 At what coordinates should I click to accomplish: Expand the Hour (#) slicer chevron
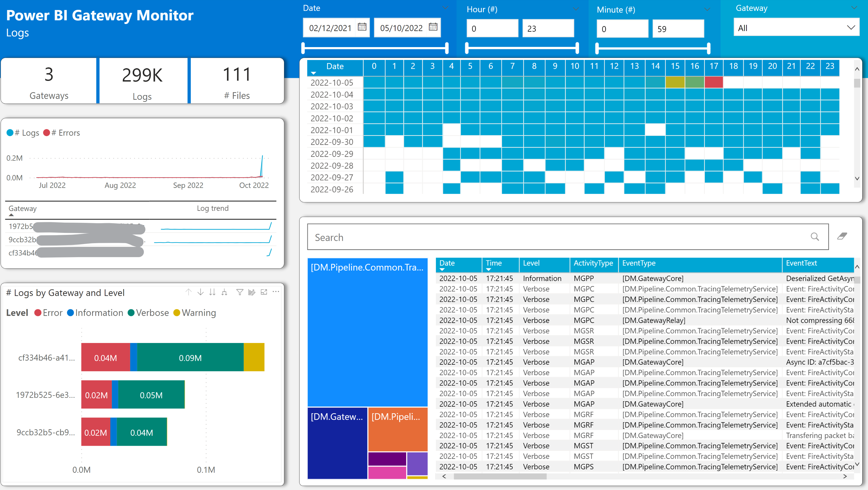point(576,9)
